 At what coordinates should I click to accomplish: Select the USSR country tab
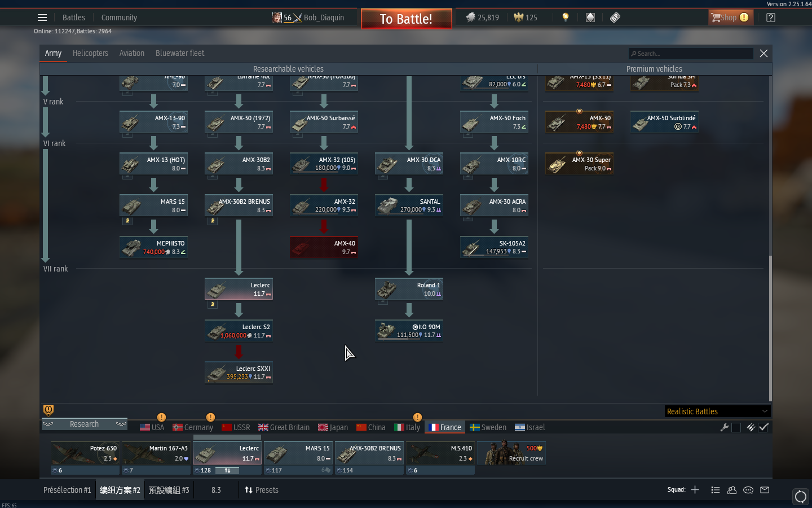pos(236,427)
